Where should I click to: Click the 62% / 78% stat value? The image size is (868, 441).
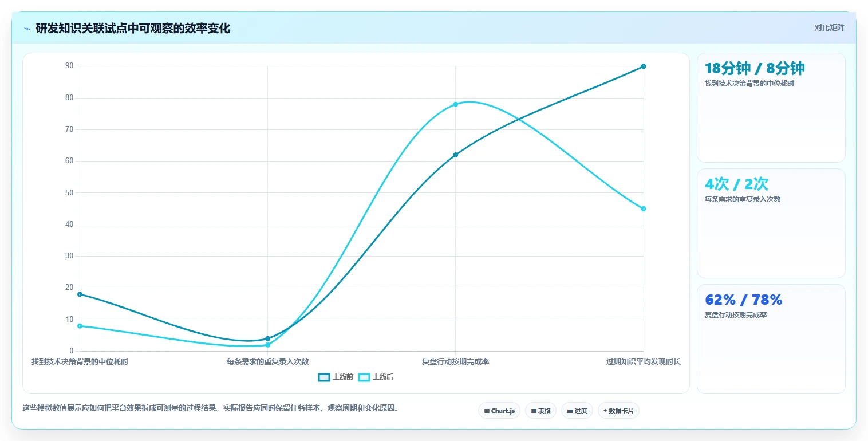coord(743,300)
